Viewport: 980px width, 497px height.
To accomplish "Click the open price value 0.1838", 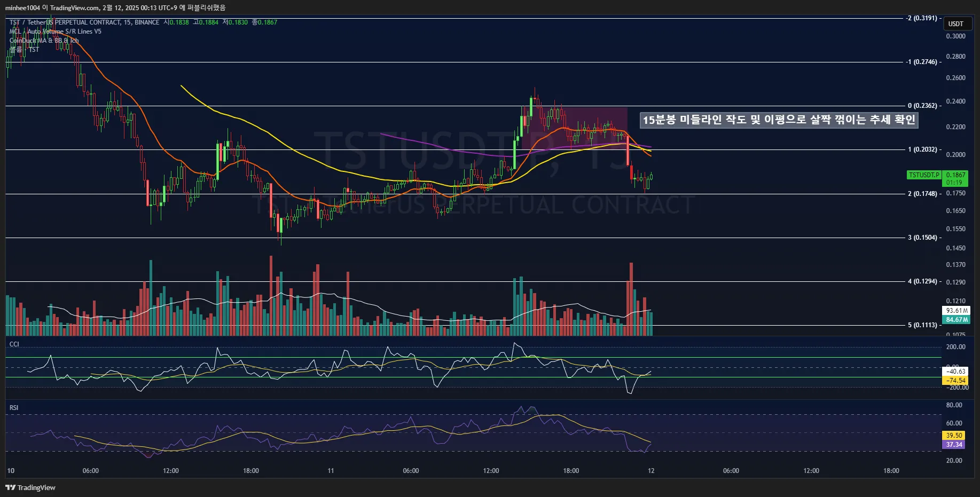I will (179, 22).
